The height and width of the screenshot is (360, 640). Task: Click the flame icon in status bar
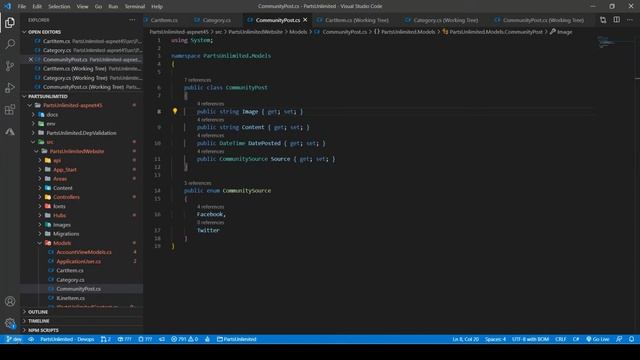[x=207, y=339]
